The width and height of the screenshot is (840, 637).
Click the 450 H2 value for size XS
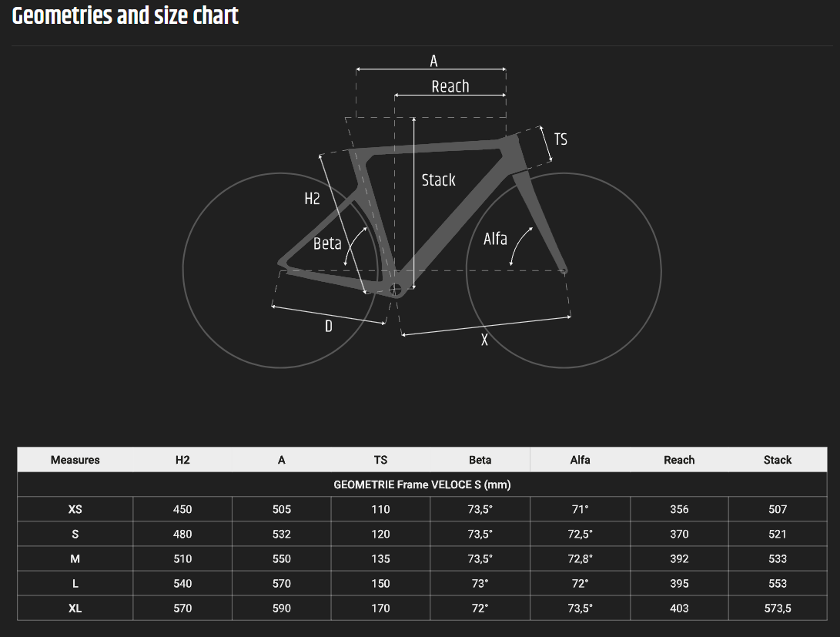point(182,509)
